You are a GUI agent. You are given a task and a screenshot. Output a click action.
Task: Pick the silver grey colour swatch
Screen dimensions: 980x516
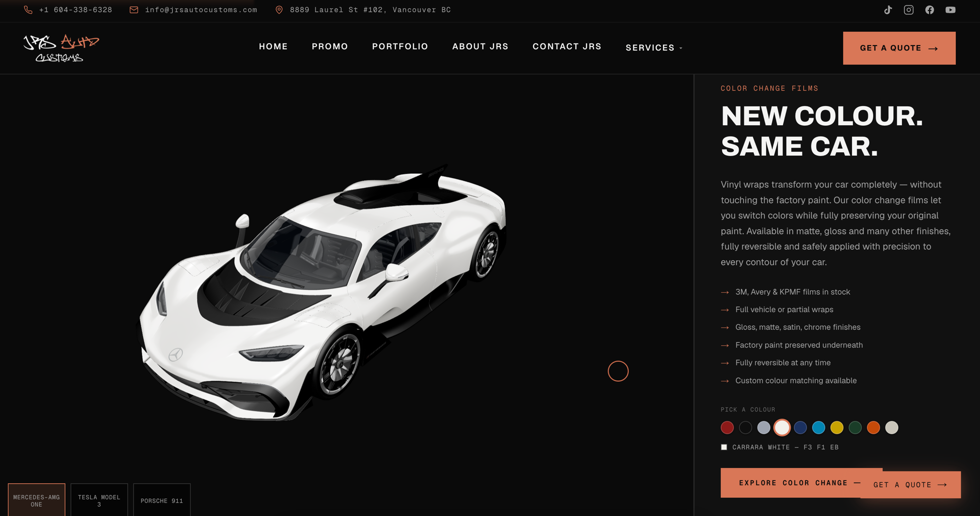pos(763,427)
